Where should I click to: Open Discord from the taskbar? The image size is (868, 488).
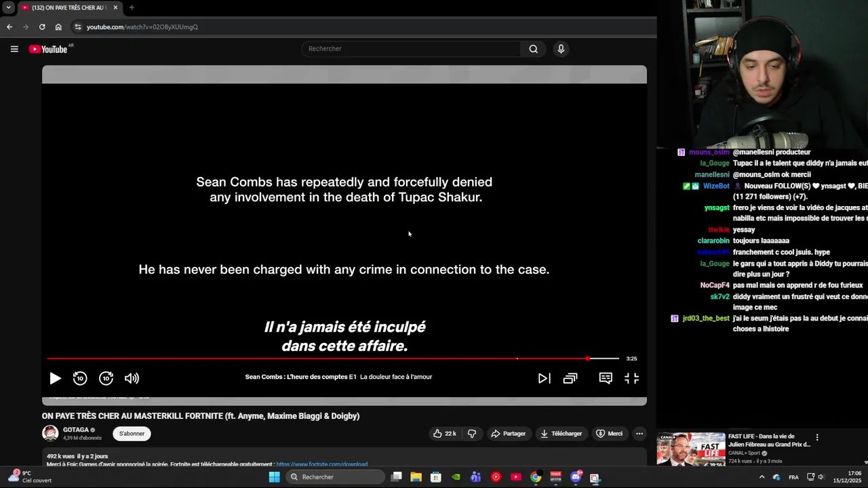click(x=576, y=477)
